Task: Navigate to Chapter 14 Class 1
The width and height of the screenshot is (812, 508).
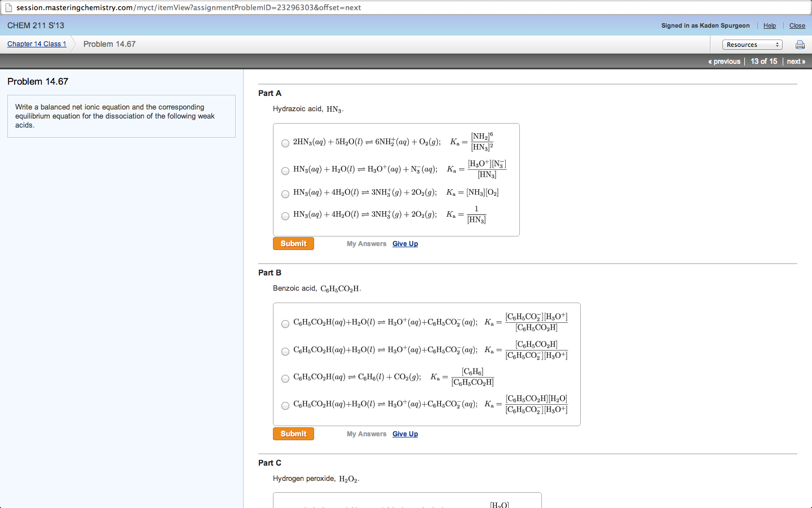Action: pos(36,43)
